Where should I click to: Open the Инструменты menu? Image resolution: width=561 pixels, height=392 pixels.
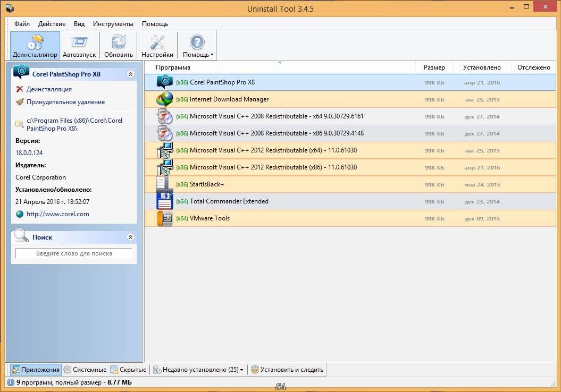coord(113,24)
